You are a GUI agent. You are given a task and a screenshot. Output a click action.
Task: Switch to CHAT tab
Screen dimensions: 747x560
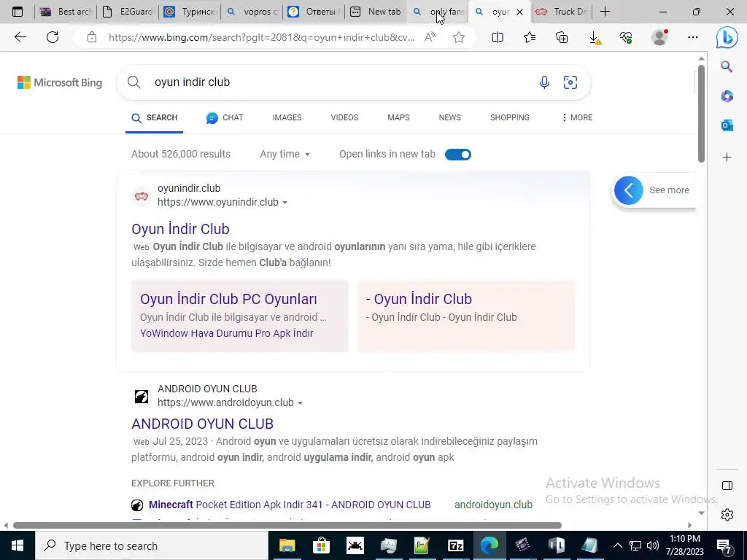pyautogui.click(x=225, y=117)
